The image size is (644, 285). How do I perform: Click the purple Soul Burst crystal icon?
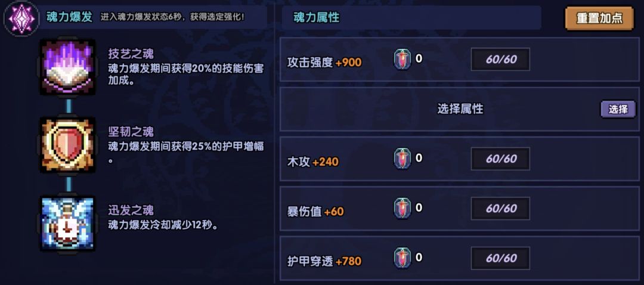pyautogui.click(x=21, y=18)
